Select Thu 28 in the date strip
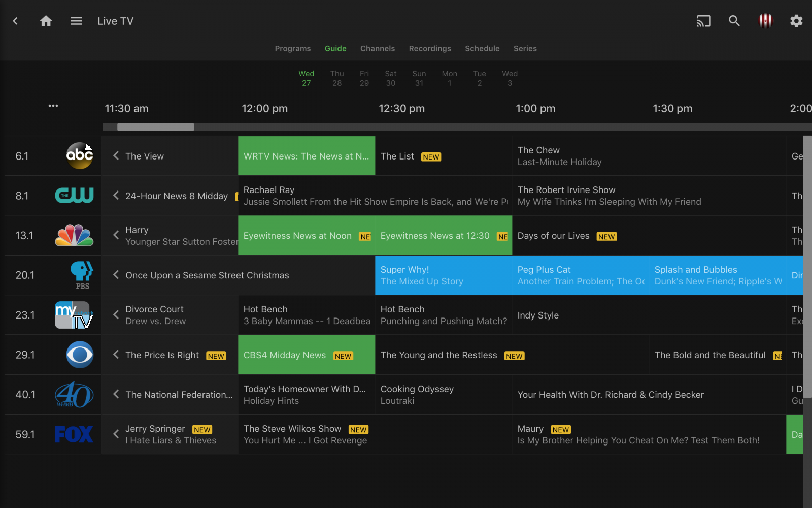The width and height of the screenshot is (812, 508). tap(337, 78)
